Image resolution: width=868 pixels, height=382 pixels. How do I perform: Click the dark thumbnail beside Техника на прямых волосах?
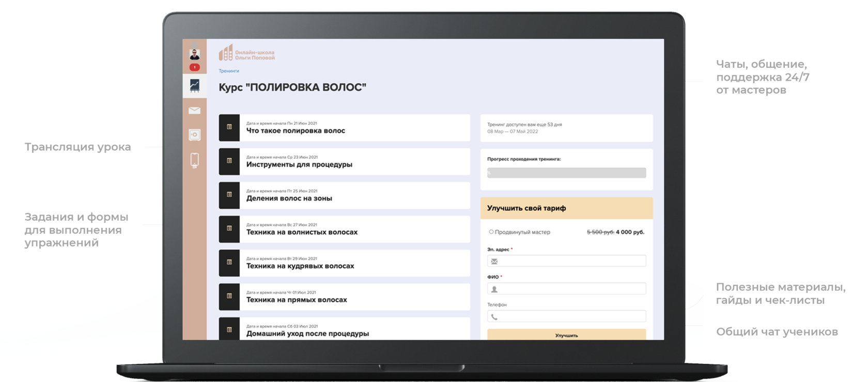(x=229, y=297)
